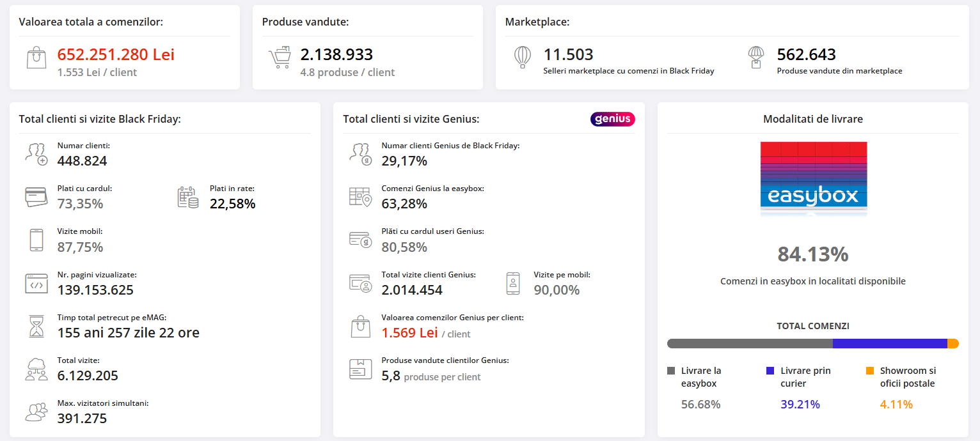Click the gray swatch beside Livrare la easybox
The height and width of the screenshot is (441, 980).
(671, 371)
